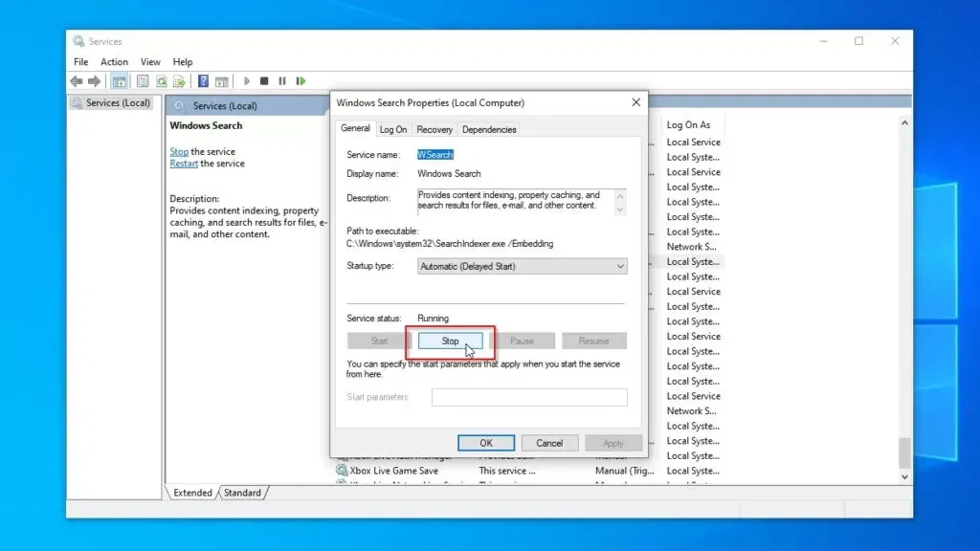980x551 pixels.
Task: Click the Refresh toolbar icon
Action: click(x=162, y=81)
